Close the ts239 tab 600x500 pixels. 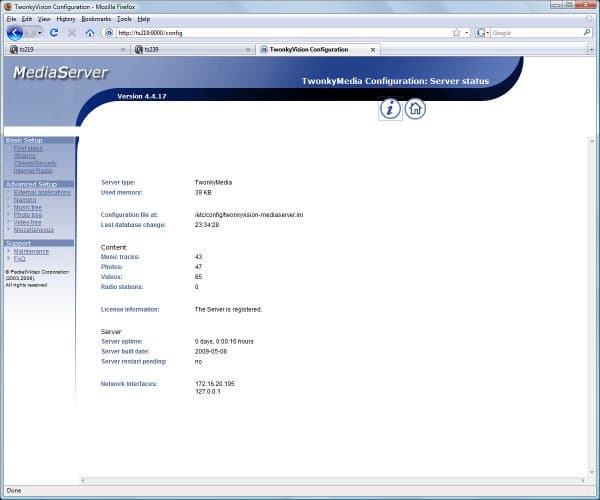(x=248, y=50)
